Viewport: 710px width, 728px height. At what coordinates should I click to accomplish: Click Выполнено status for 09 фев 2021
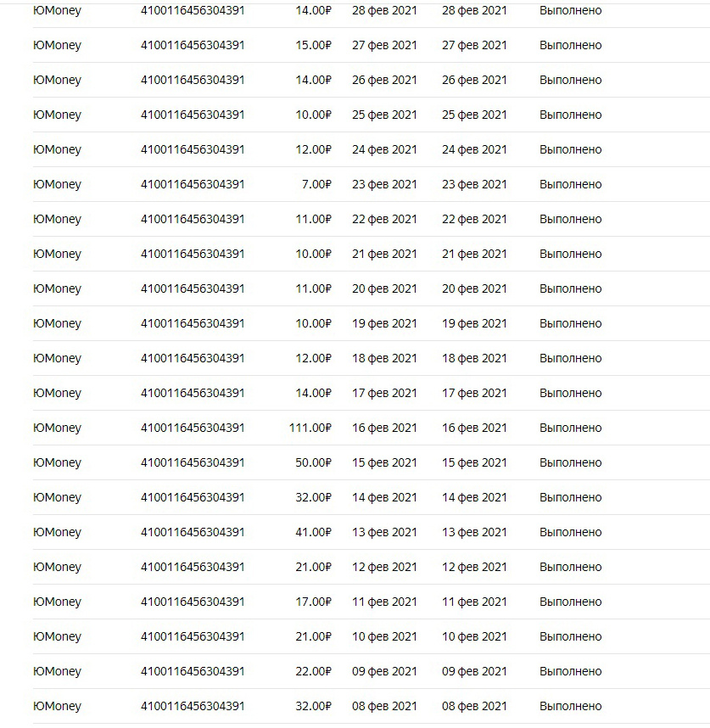tap(570, 671)
